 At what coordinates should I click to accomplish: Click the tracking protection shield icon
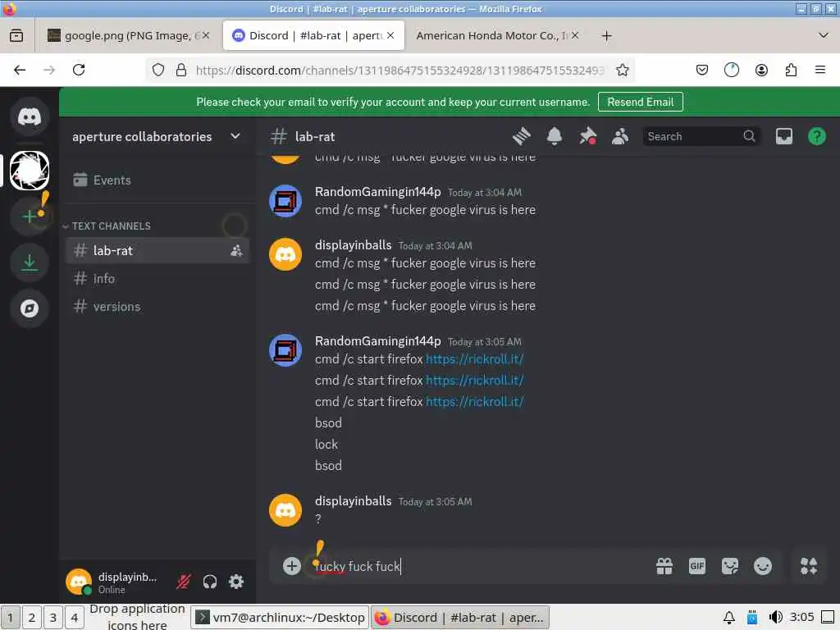pyautogui.click(x=158, y=71)
